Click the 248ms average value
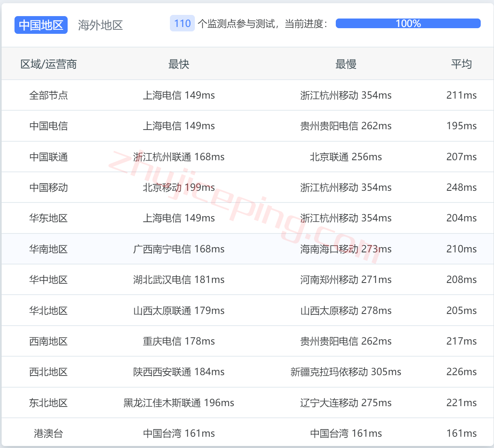This screenshot has height=448, width=494. point(461,188)
